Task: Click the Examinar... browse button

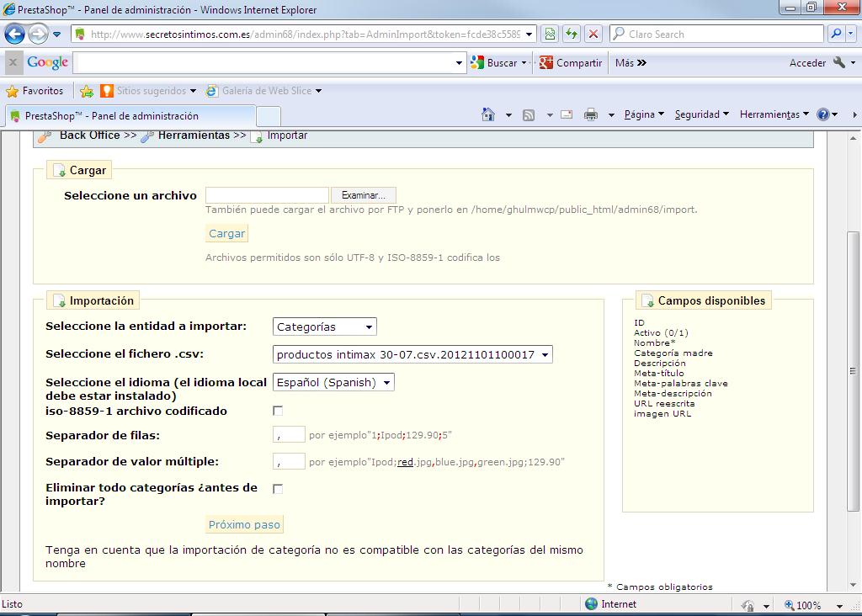Action: tap(364, 195)
